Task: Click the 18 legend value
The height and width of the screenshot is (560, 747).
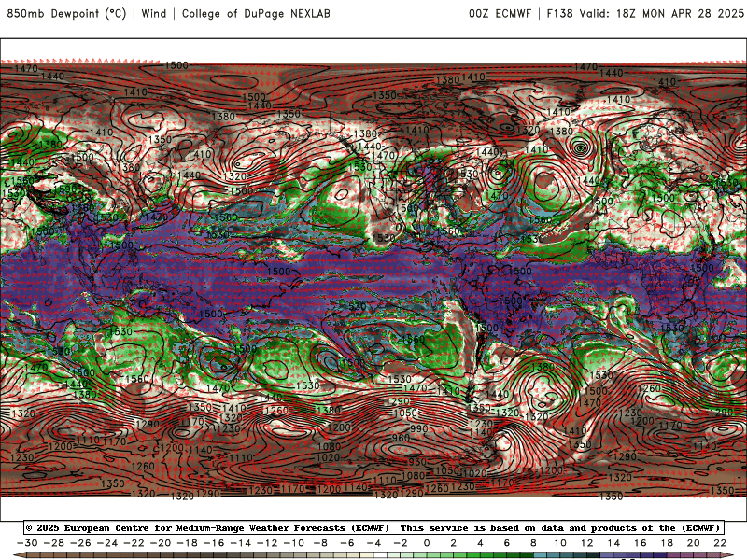Action: (x=667, y=543)
